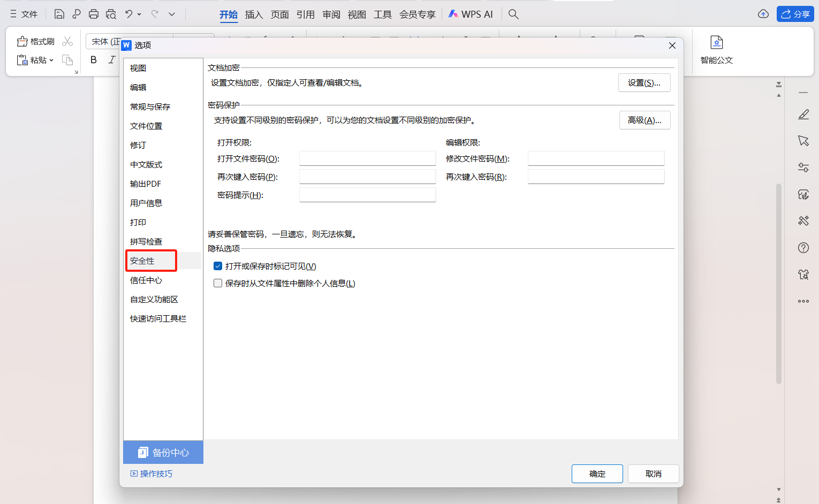This screenshot has width=819, height=504.
Task: Open the quick access toolbar customize chevron
Action: point(171,14)
